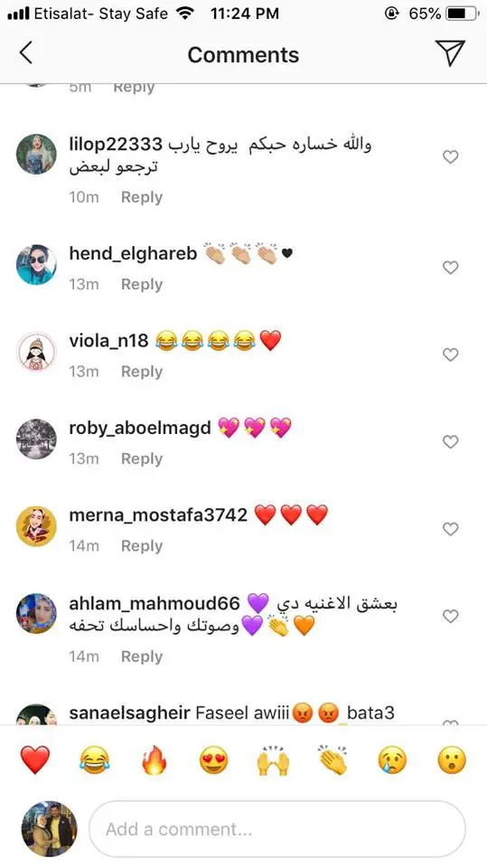Reply to merna_mostafa3742's comment
This screenshot has width=487, height=868.
pyautogui.click(x=142, y=546)
